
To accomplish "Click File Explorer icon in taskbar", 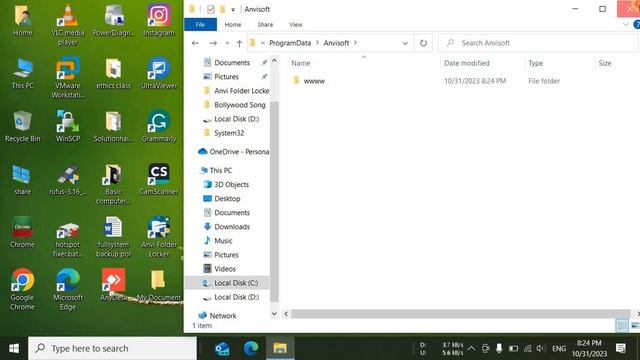I will tap(280, 349).
